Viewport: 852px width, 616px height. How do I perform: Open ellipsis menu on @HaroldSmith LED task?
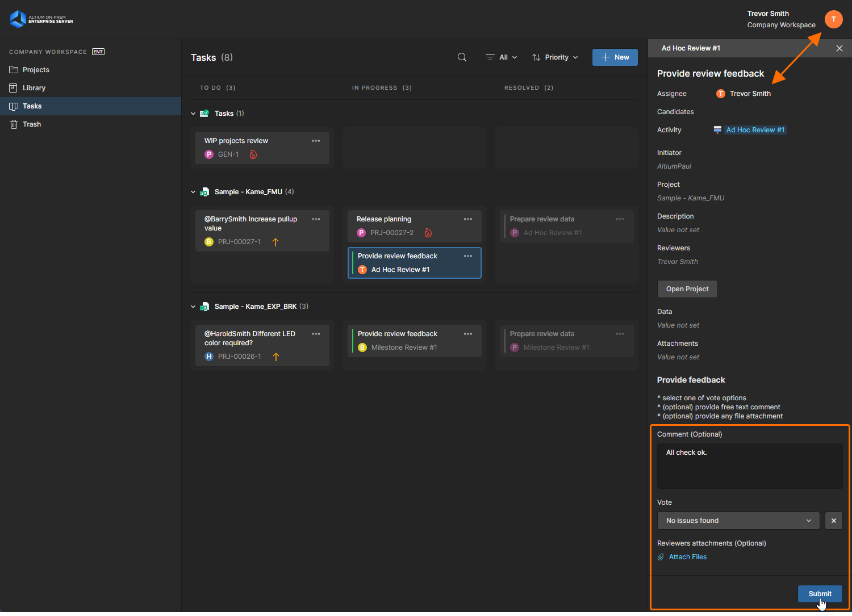[316, 334]
